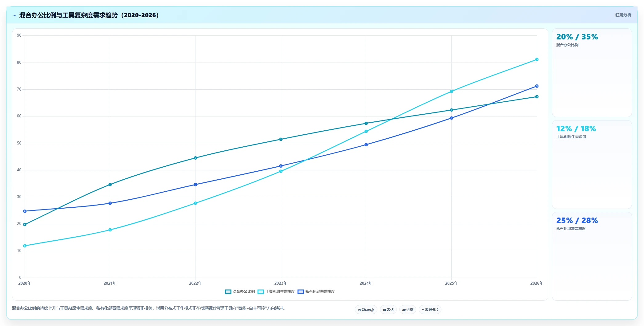The height and width of the screenshot is (326, 644).
Task: Select the 工具AI原生需求度 point at 2023年
Action: point(281,171)
